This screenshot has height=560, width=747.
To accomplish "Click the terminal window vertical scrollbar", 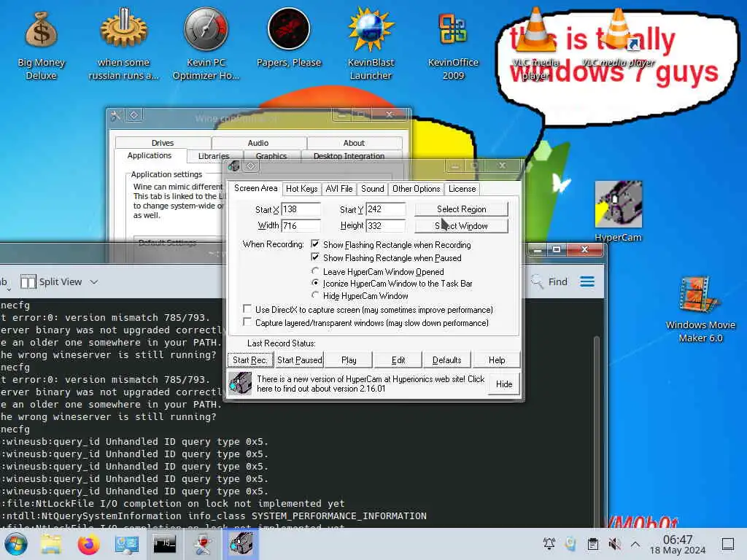I will [x=596, y=431].
